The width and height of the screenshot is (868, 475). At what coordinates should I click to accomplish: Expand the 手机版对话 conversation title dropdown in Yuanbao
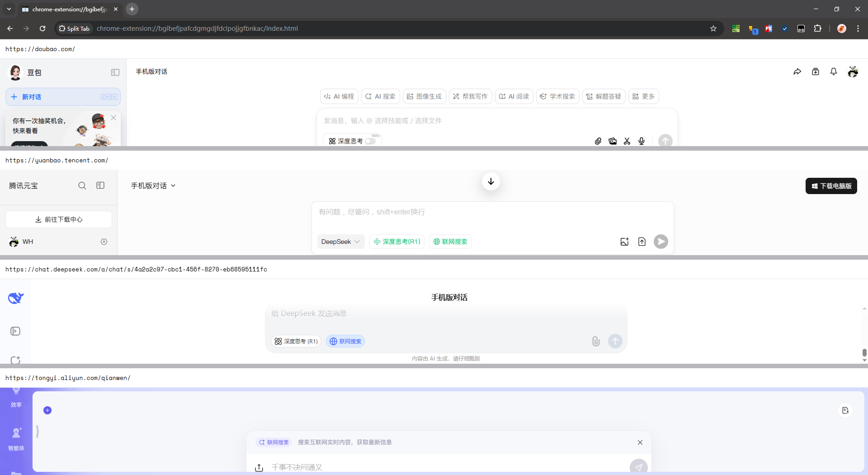click(x=174, y=185)
